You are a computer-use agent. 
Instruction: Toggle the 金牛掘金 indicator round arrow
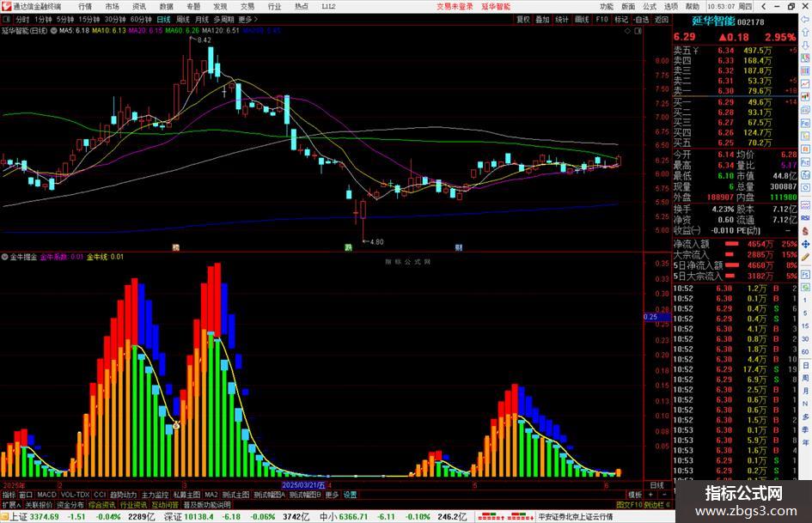coord(4,257)
